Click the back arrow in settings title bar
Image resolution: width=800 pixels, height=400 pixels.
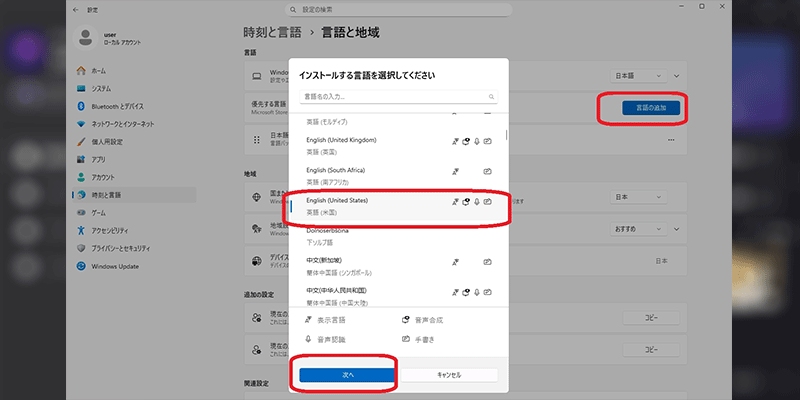click(76, 10)
